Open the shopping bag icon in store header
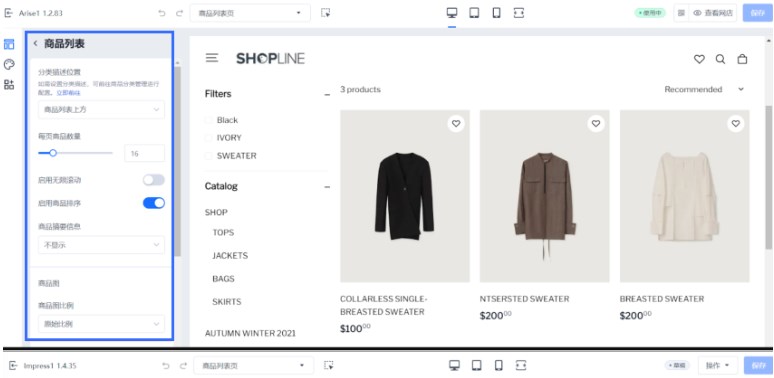Screen dimensions: 774x378 742,59
